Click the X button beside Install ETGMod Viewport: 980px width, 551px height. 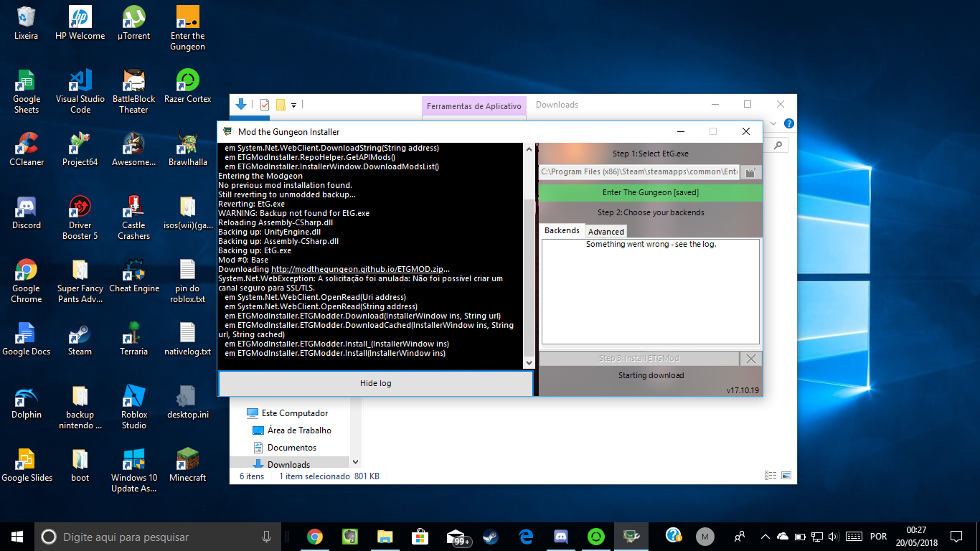750,359
